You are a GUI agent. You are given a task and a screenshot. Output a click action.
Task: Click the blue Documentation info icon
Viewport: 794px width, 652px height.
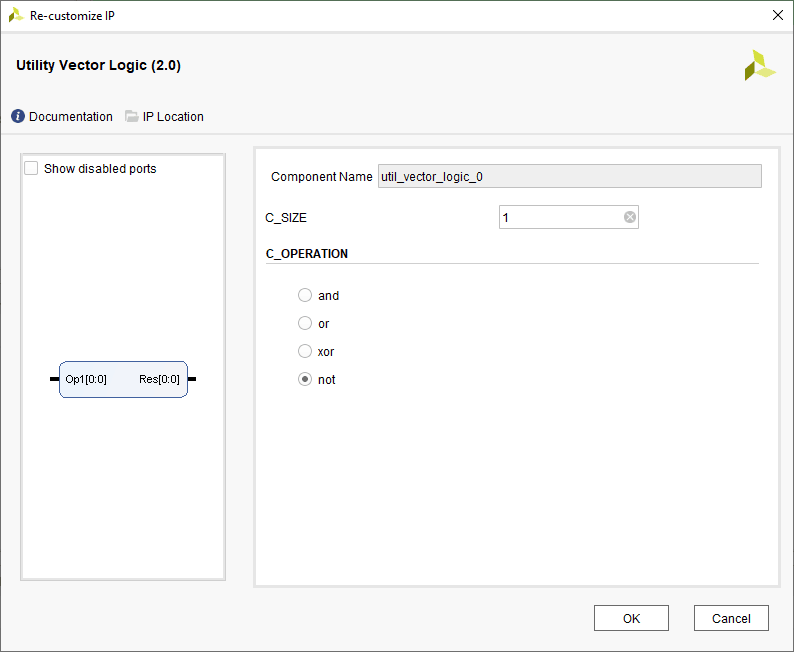(x=18, y=117)
